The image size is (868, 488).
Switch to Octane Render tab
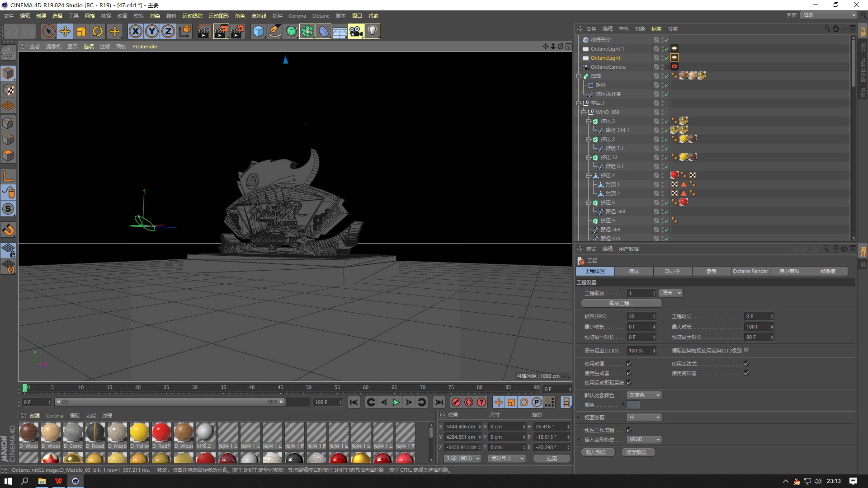750,271
